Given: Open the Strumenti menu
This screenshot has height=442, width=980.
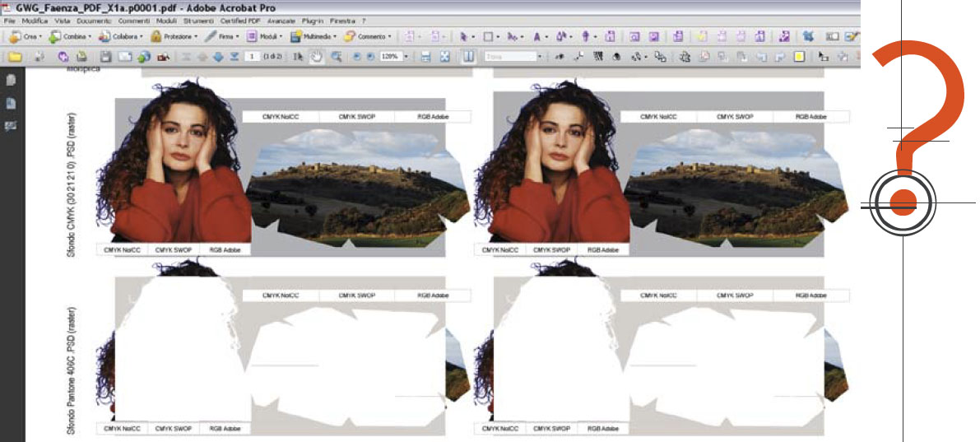Looking at the screenshot, I should tap(198, 21).
